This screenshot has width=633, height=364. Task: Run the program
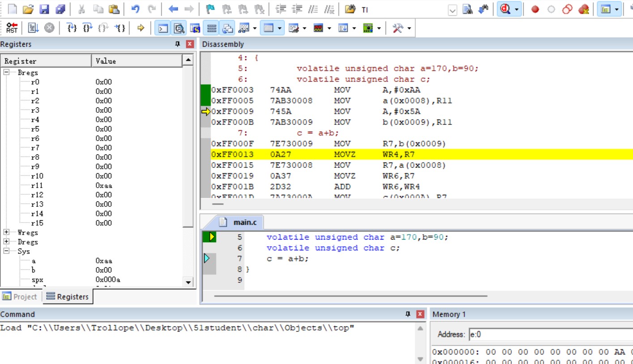click(33, 28)
